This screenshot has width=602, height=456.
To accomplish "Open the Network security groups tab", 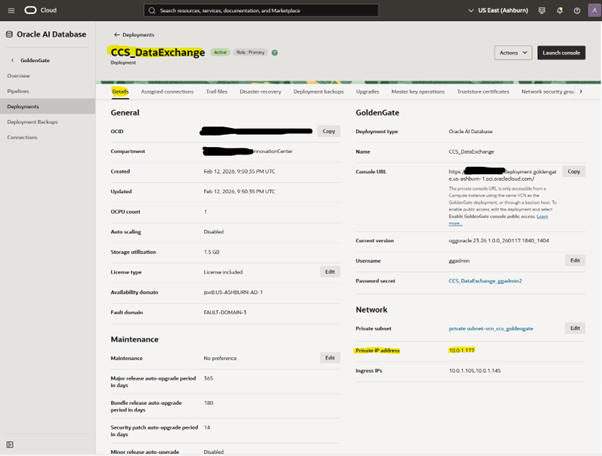I will tap(548, 91).
